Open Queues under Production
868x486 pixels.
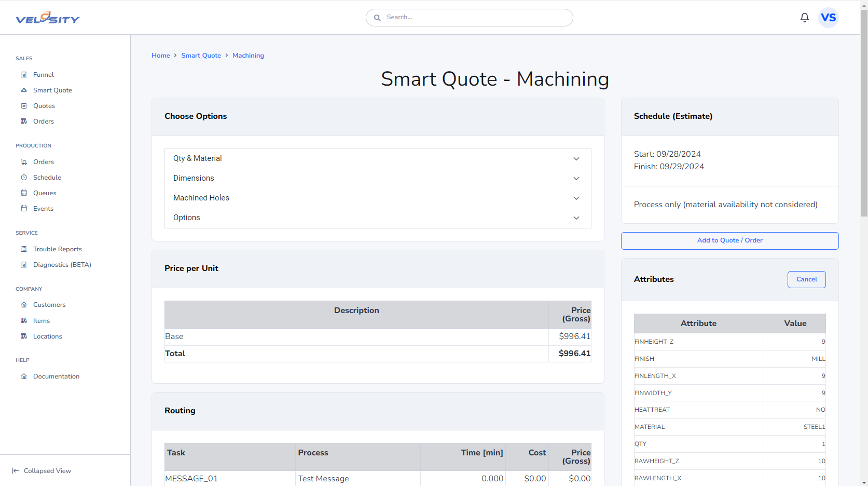(x=45, y=193)
